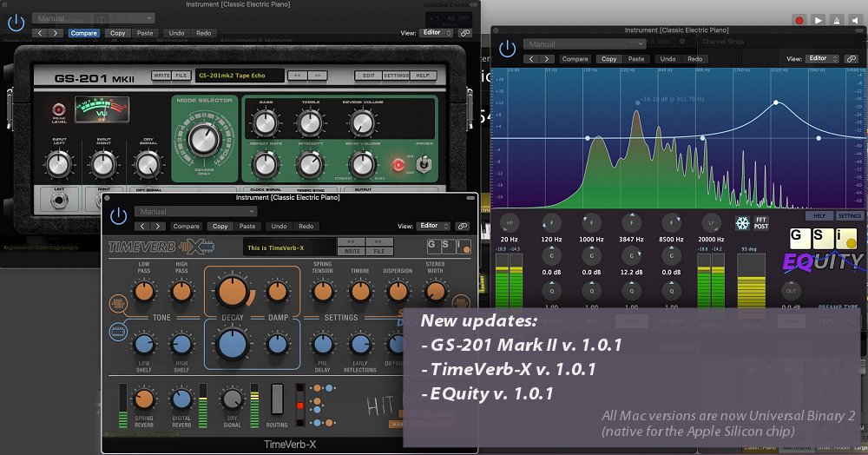The height and width of the screenshot is (455, 868).
Task: Click the OUT knob in EQuity
Action: (x=791, y=291)
